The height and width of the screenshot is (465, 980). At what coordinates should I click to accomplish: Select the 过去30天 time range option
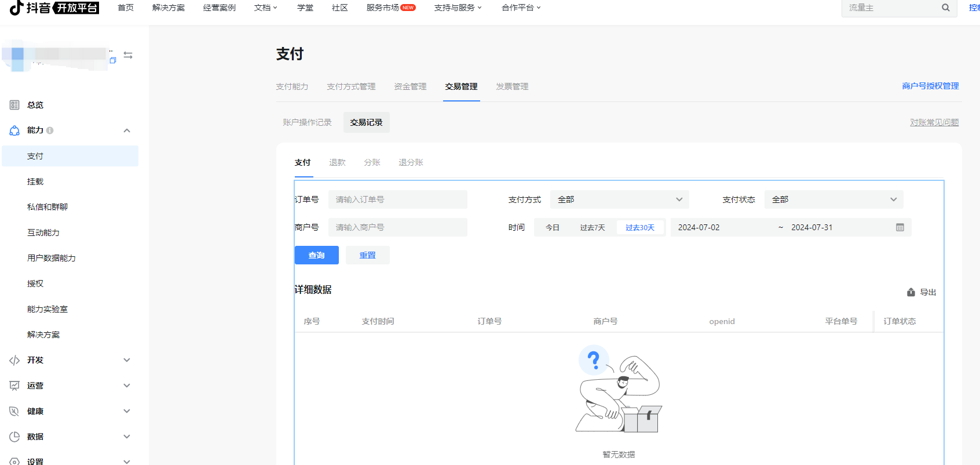[639, 227]
